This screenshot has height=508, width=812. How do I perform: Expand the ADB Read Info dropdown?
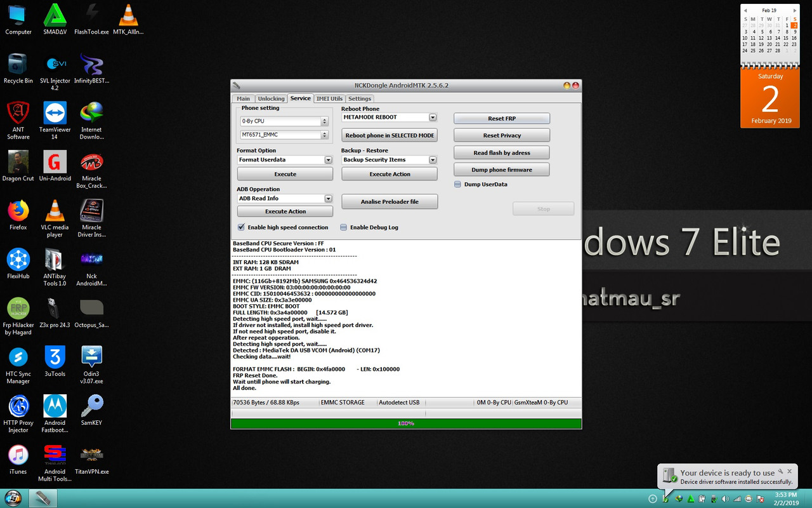coord(328,199)
